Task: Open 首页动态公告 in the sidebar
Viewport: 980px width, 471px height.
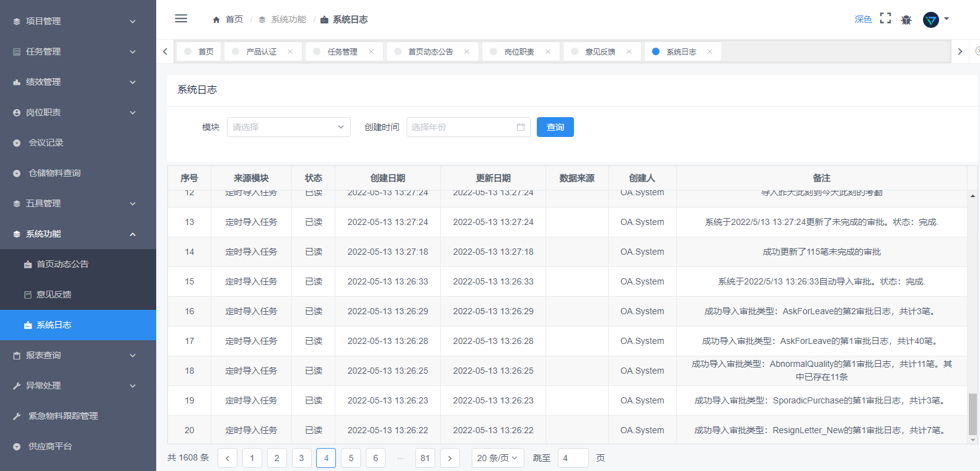Action: point(78,264)
